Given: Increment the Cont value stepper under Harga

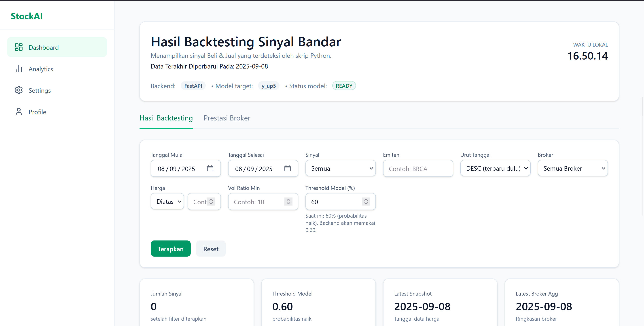Looking at the screenshot, I should coord(211,199).
